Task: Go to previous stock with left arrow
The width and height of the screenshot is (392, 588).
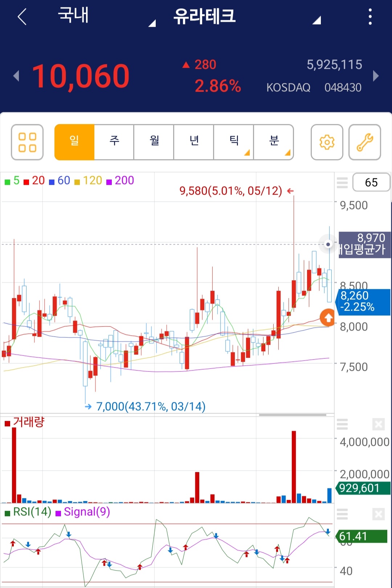Action: (x=16, y=76)
